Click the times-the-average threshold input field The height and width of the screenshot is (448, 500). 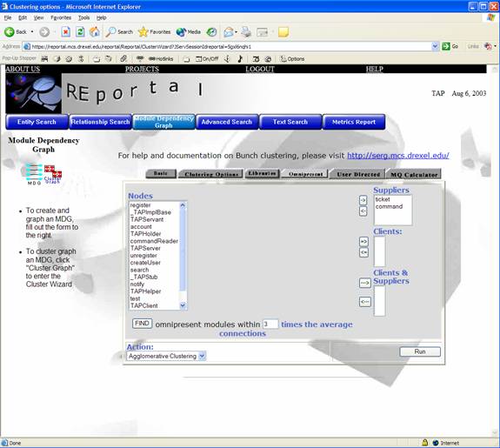(x=270, y=324)
